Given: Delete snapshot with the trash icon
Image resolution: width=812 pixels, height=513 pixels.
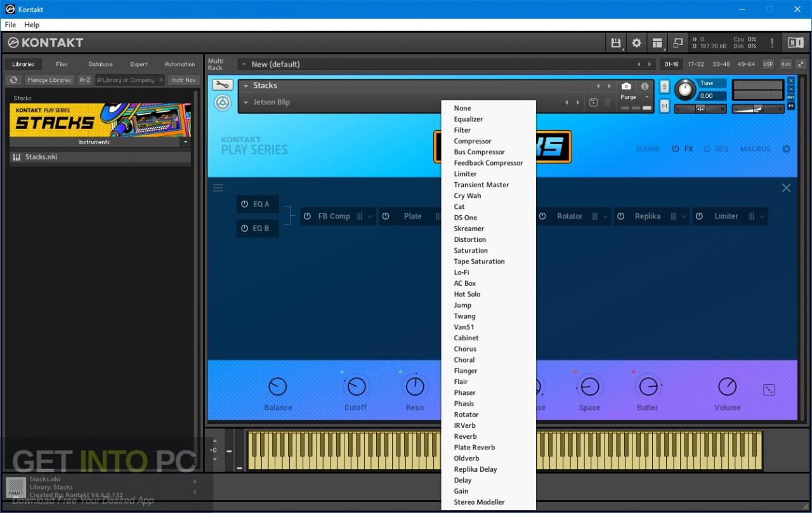Looking at the screenshot, I should coord(607,102).
